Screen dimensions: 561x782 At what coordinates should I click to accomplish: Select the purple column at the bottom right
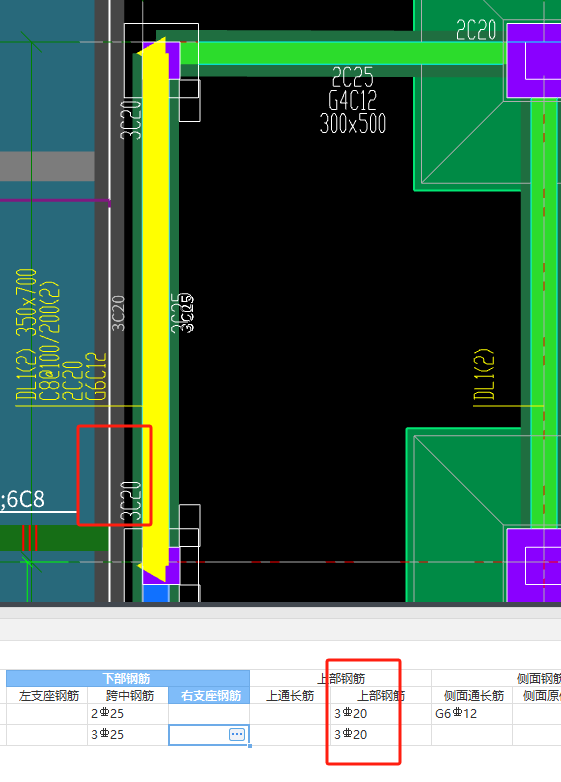(534, 565)
